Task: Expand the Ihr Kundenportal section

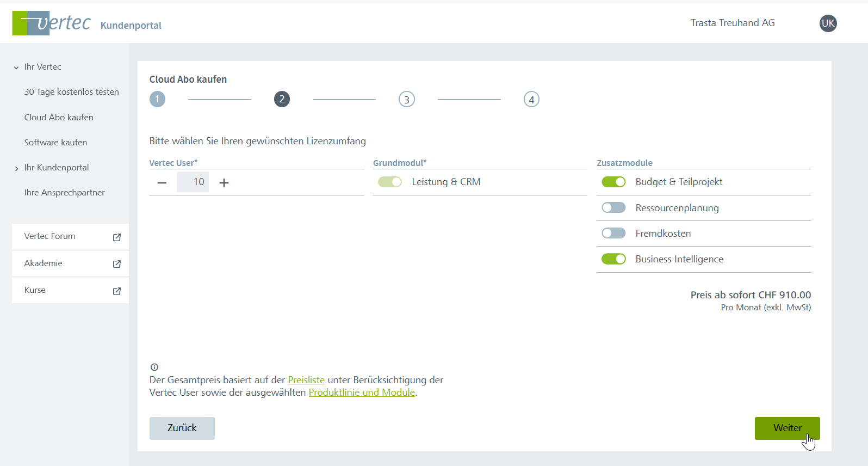Action: [x=16, y=168]
